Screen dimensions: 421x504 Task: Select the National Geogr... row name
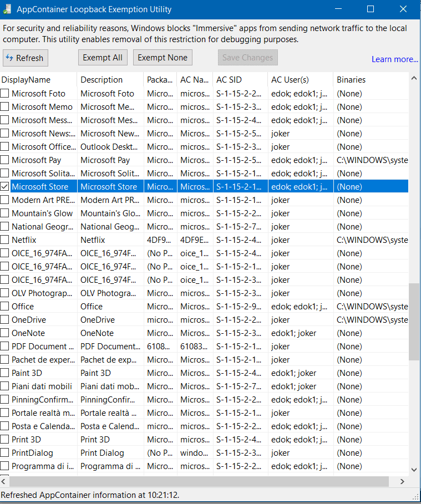coord(43,227)
